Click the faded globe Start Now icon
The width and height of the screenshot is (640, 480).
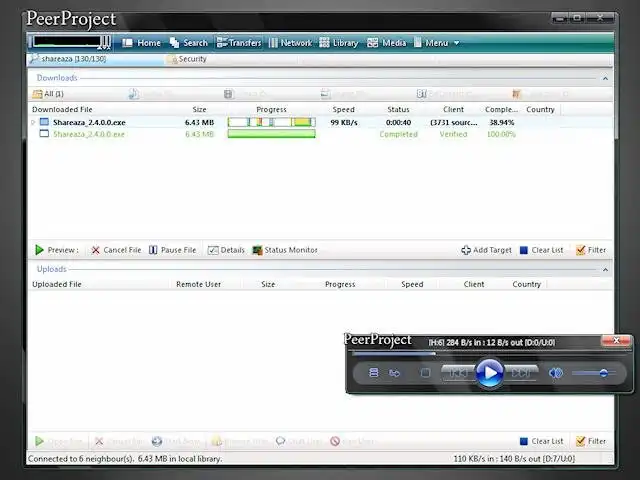[x=157, y=441]
